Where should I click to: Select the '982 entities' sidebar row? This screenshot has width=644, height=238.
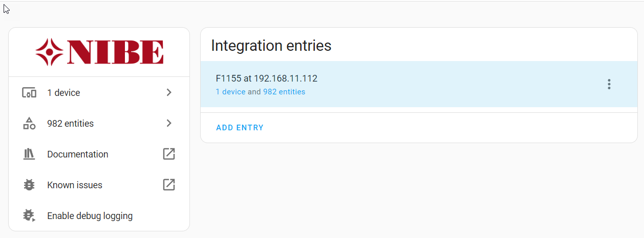click(x=70, y=124)
